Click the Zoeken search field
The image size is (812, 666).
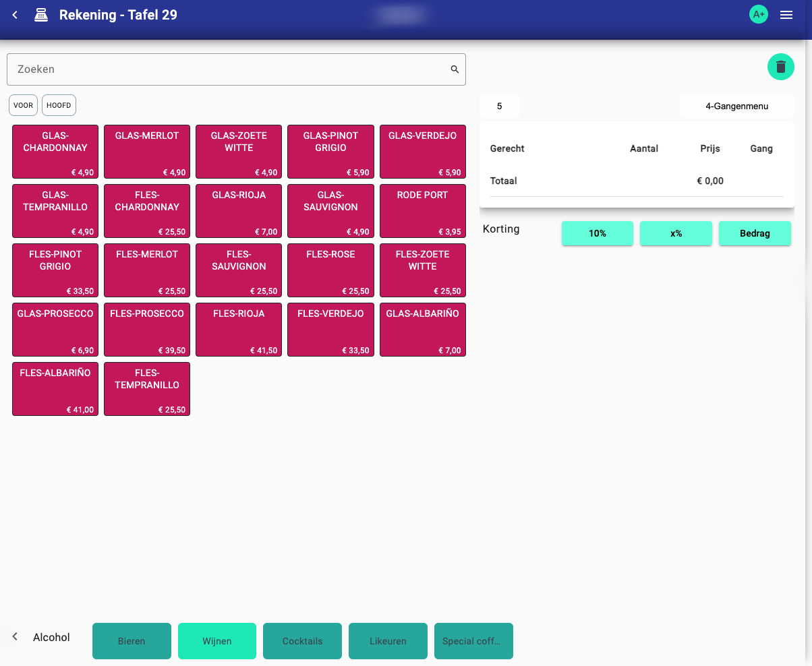click(x=229, y=69)
